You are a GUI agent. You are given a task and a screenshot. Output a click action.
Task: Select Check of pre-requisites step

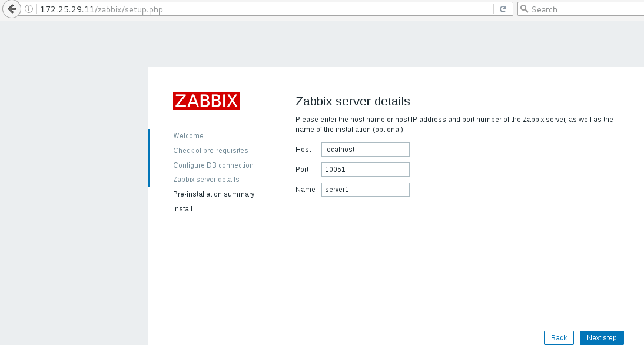(210, 151)
